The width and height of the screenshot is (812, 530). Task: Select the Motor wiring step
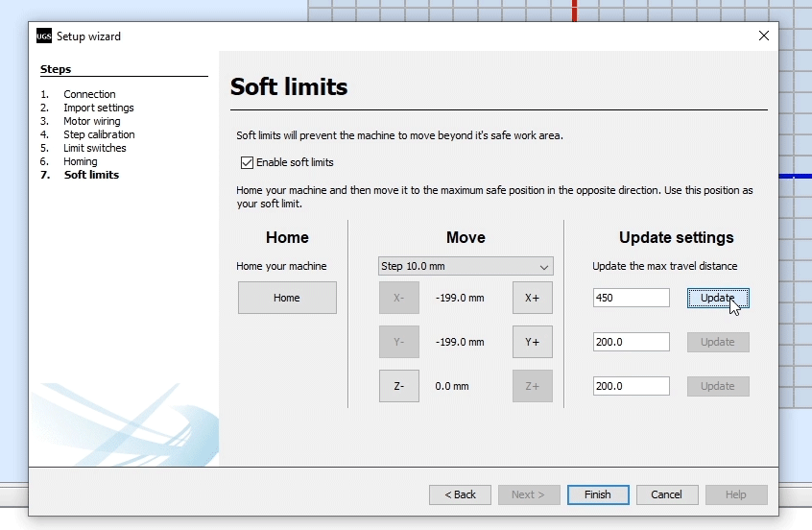coord(92,121)
